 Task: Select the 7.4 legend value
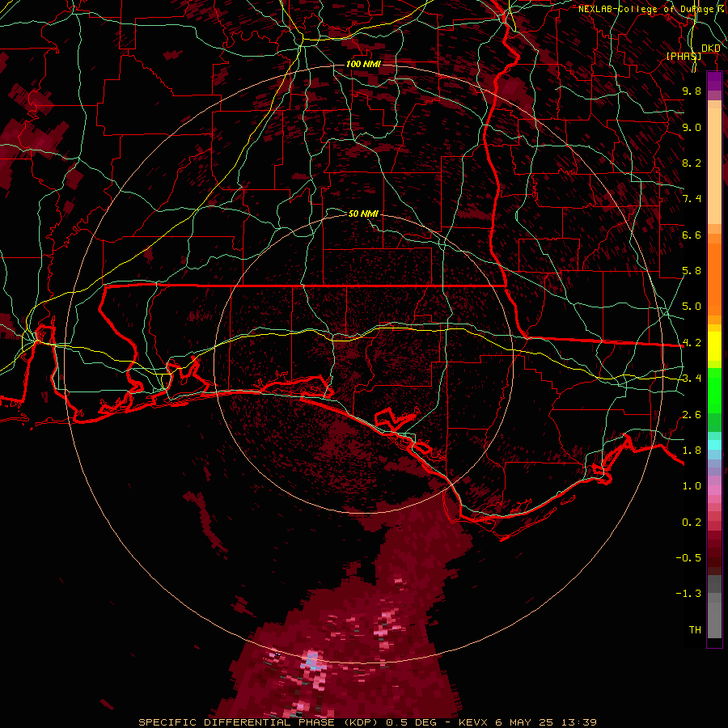692,199
